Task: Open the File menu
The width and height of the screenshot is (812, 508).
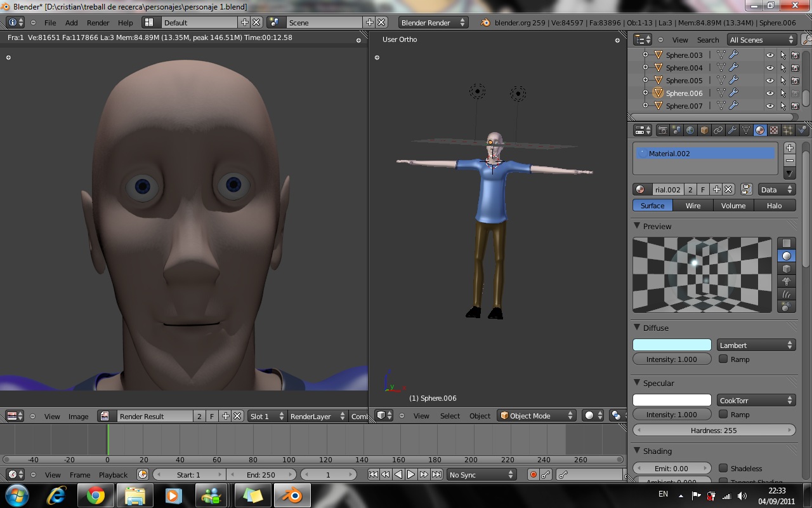Action: tap(50, 22)
